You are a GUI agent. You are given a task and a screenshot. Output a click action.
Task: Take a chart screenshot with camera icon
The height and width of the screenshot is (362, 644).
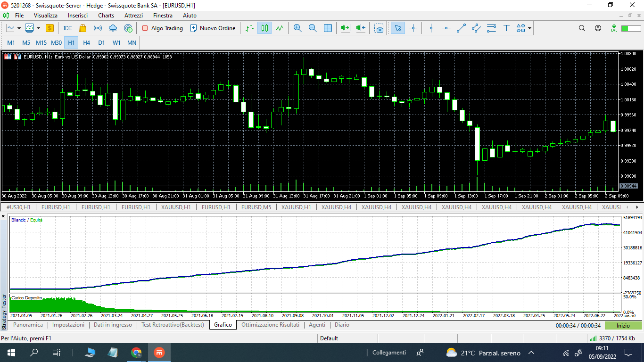tap(379, 28)
